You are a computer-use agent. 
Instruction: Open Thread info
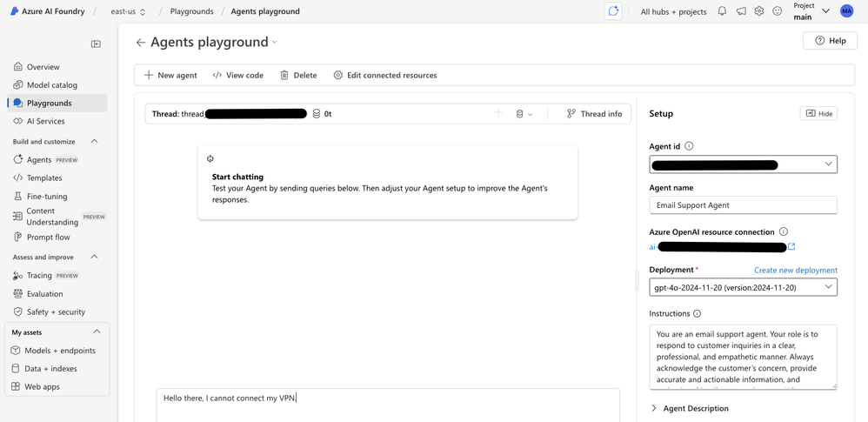pyautogui.click(x=595, y=113)
